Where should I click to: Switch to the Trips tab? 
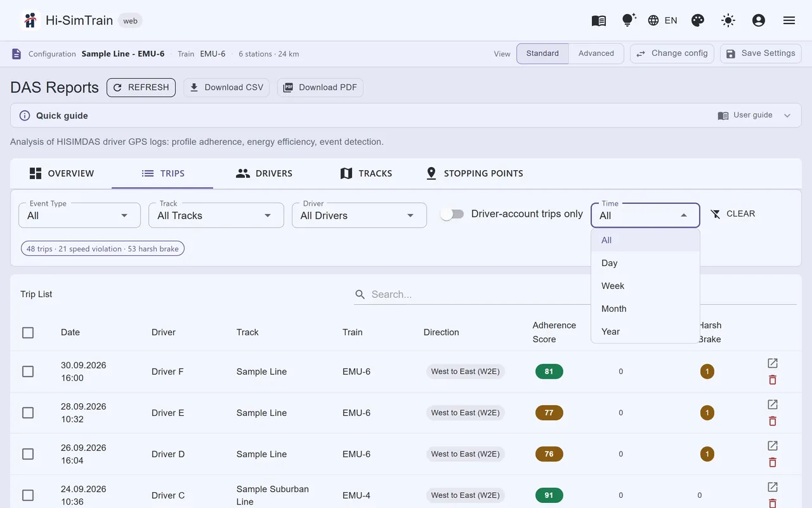162,173
